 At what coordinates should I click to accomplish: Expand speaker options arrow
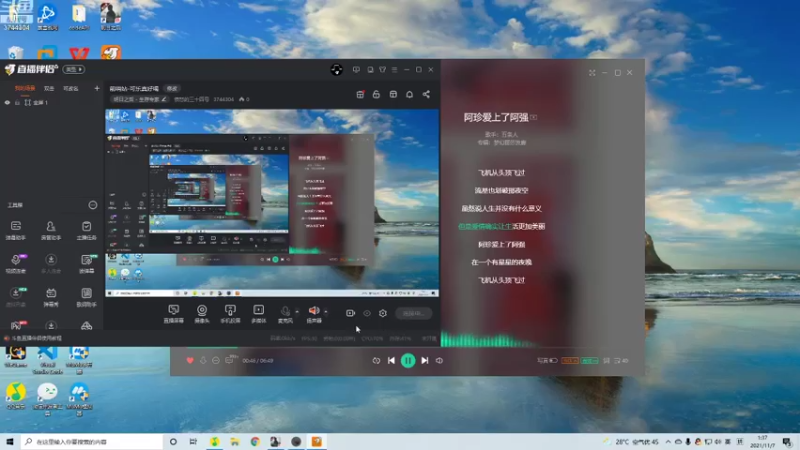326,312
